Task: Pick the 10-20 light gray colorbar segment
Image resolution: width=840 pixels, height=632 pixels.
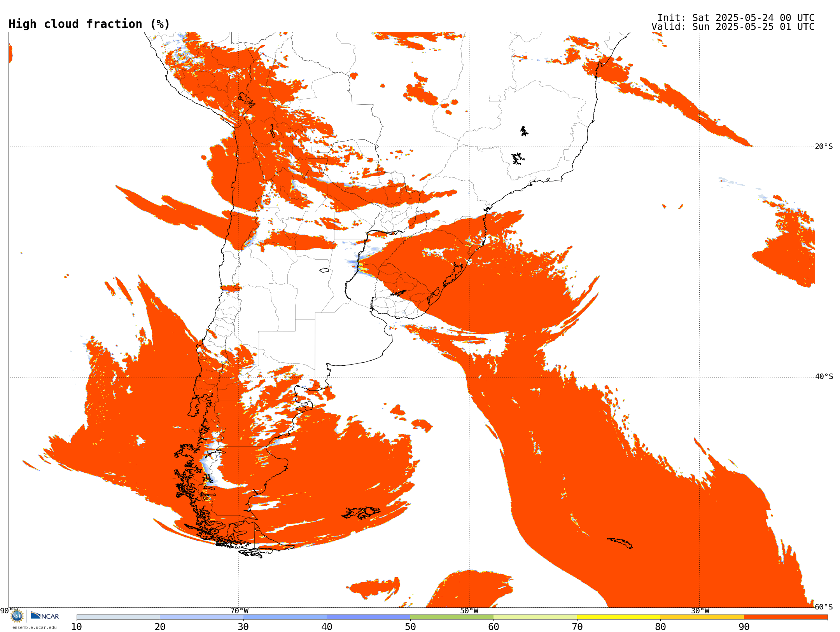Action: pos(118,617)
